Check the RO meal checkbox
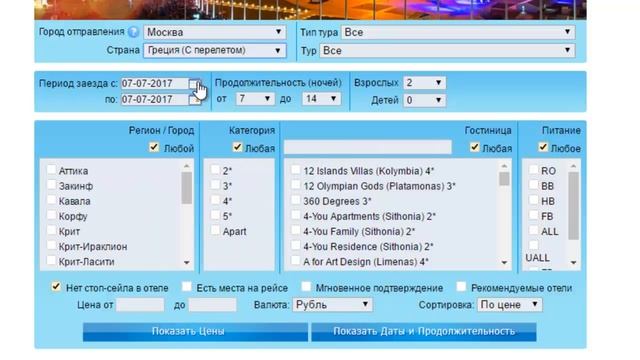Viewport: 640px width, 360px height. (533, 169)
